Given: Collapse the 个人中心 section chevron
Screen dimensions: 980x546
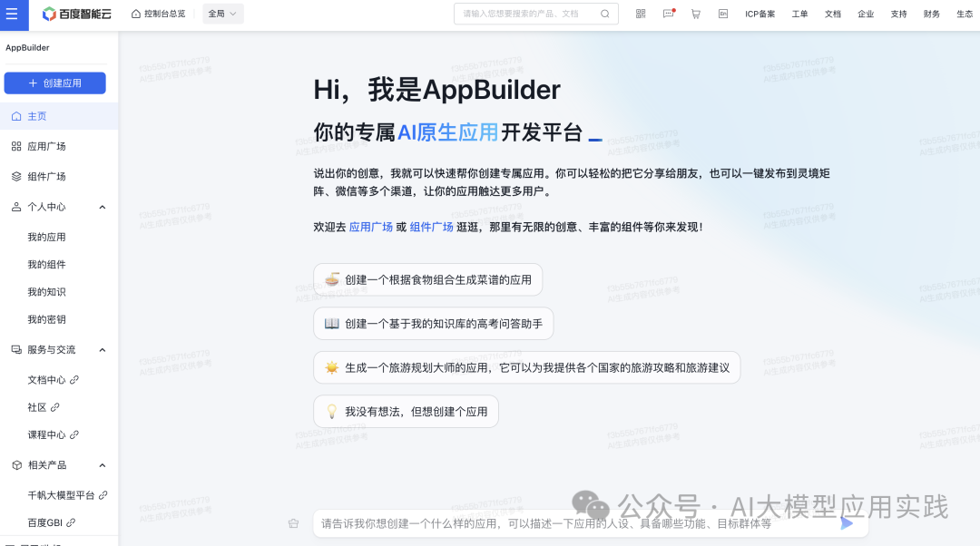Looking at the screenshot, I should (103, 207).
